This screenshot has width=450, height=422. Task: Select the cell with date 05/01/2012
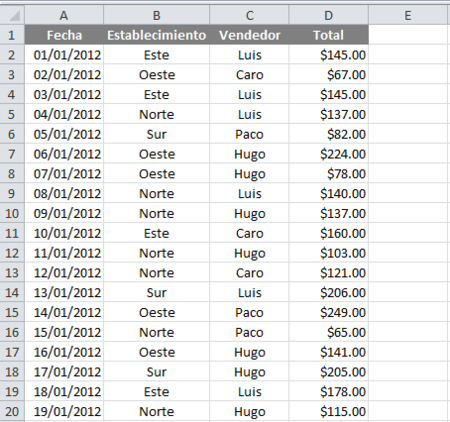pos(64,134)
